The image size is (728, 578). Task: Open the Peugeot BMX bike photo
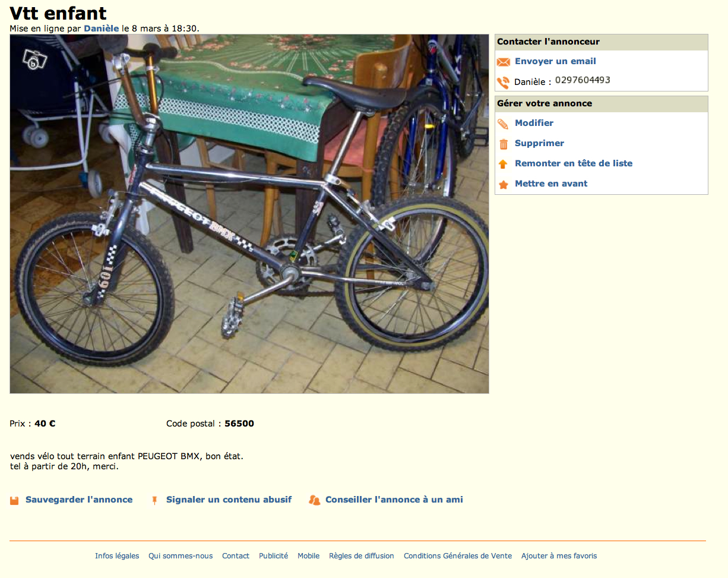249,214
